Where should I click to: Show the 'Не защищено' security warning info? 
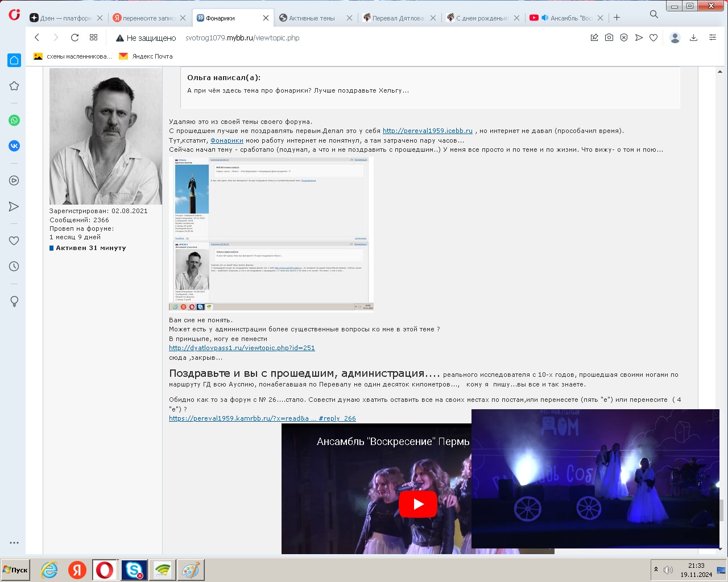146,38
